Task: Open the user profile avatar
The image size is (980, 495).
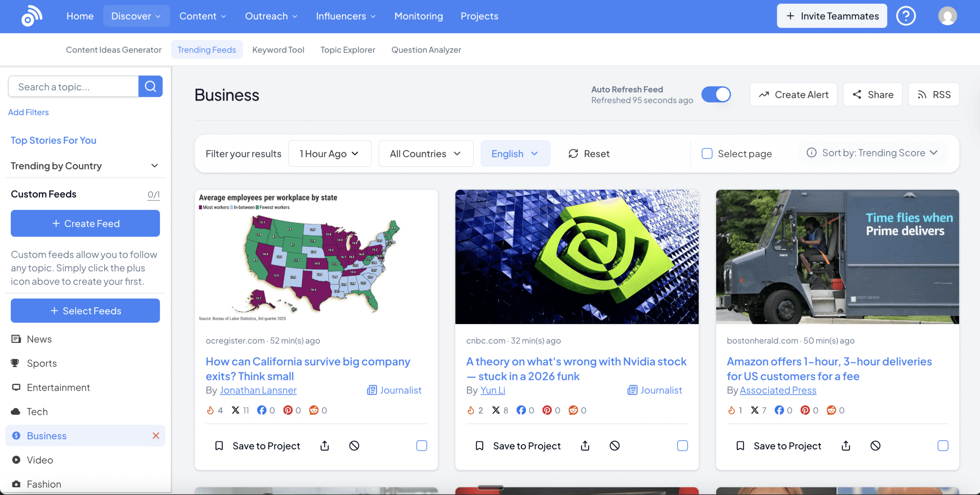Action: [x=947, y=16]
